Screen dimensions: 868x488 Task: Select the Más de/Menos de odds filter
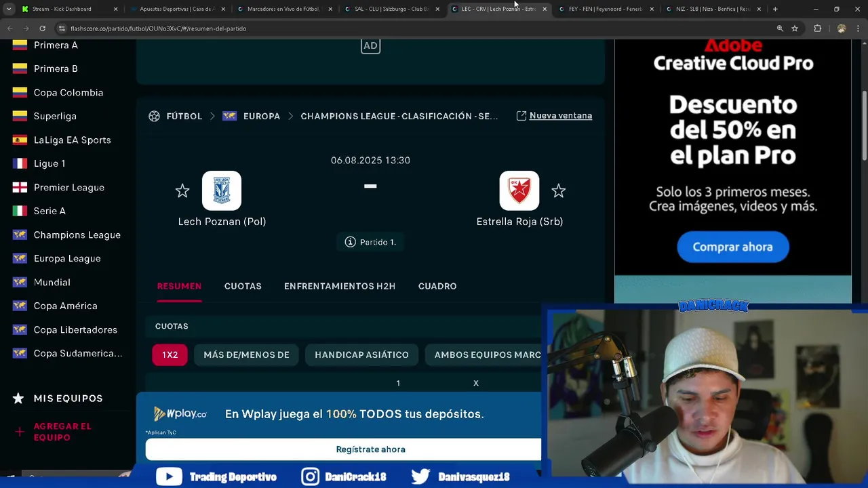246,354
